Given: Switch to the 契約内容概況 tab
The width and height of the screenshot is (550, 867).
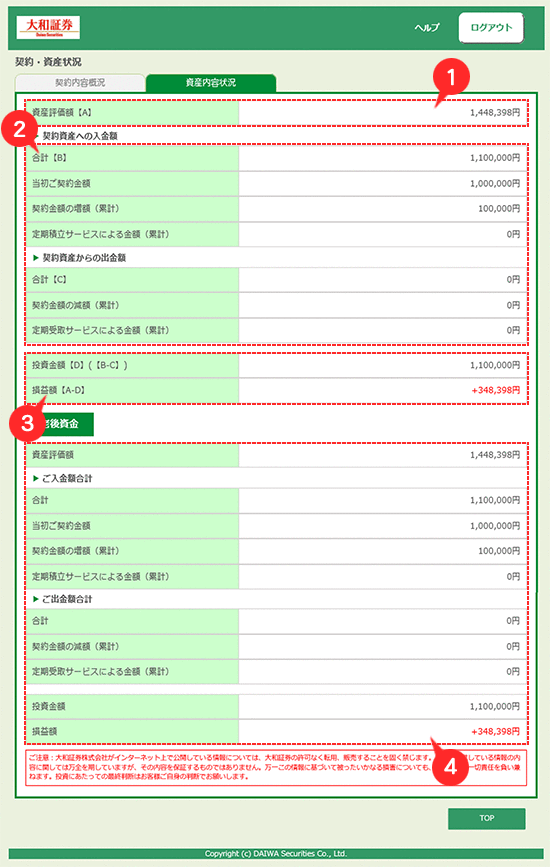Looking at the screenshot, I should point(80,82).
